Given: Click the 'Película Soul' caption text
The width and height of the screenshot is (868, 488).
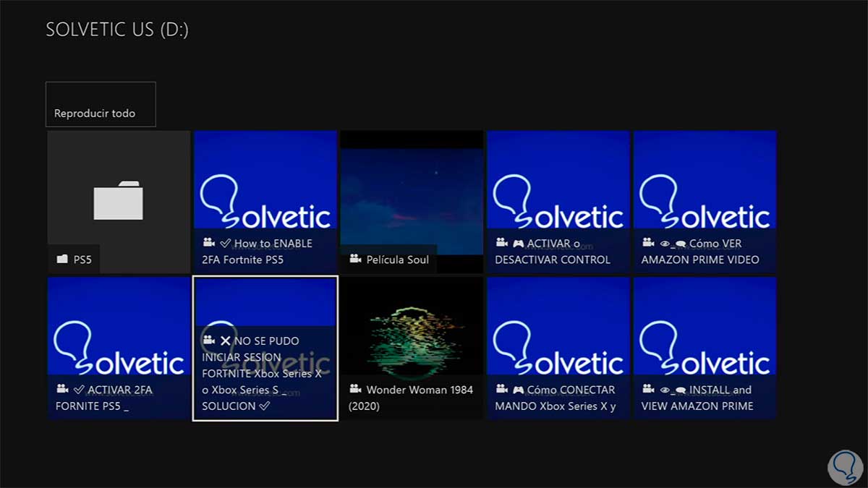Looking at the screenshot, I should [x=398, y=259].
